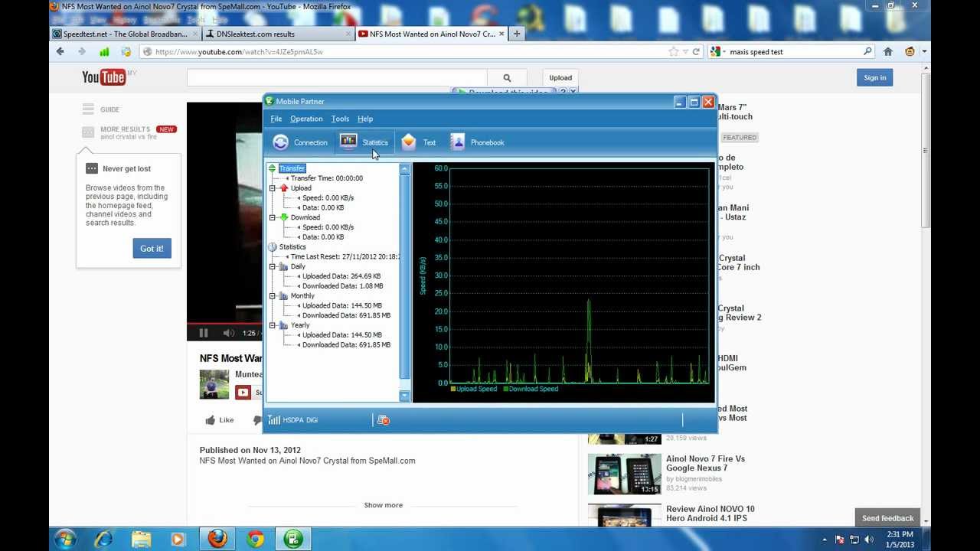Go to Firefox home page icon

click(x=888, y=51)
